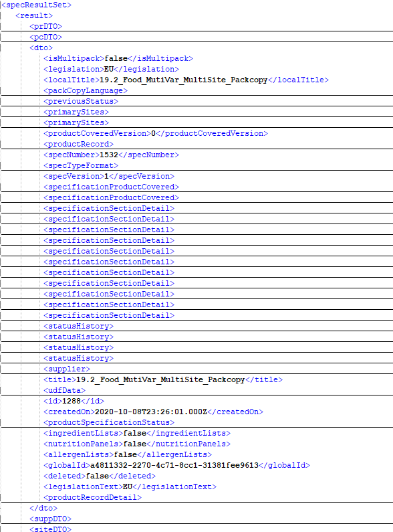Select the isMultipack false line

tap(118, 58)
